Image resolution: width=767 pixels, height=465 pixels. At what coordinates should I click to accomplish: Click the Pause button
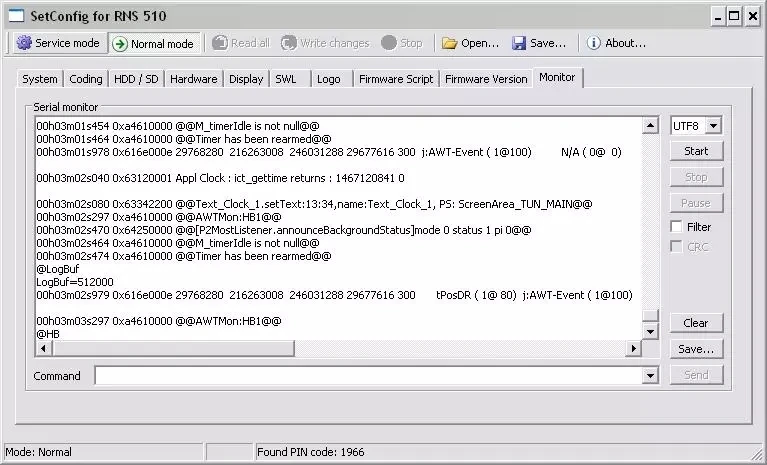(696, 203)
